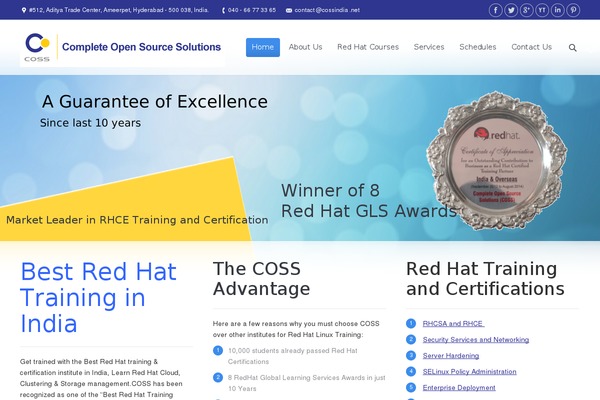Click the search magnifier icon
600x400 pixels.
(x=572, y=47)
